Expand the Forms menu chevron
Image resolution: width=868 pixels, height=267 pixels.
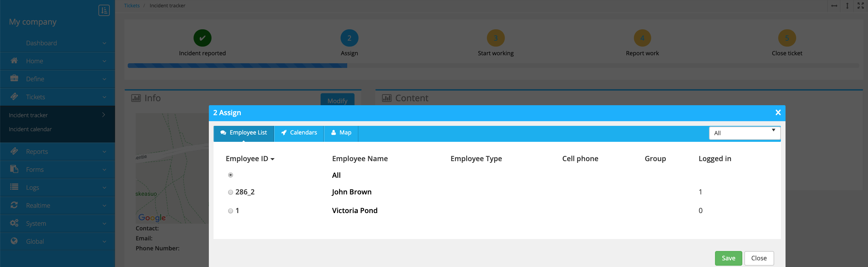(104, 169)
